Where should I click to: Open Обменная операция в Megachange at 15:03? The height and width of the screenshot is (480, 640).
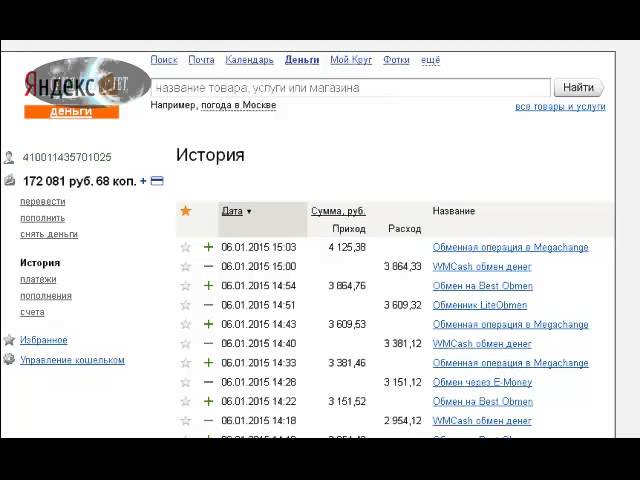tap(511, 247)
